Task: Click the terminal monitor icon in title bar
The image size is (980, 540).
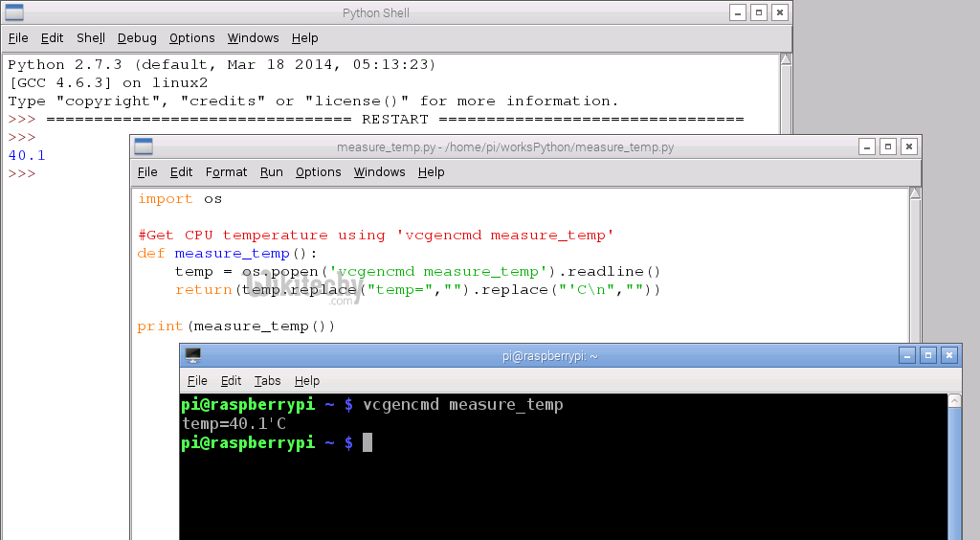Action: 193,355
